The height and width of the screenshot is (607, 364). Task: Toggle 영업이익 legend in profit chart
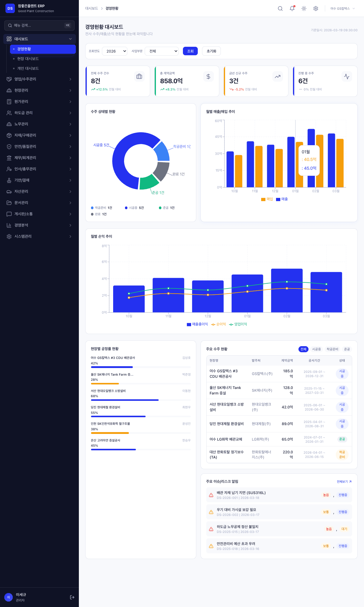238,324
